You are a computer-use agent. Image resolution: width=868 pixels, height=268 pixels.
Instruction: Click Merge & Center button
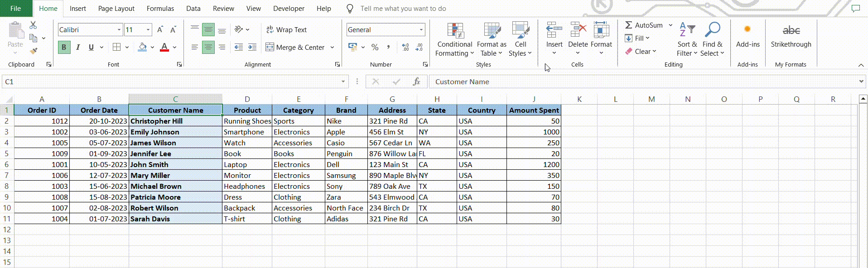click(295, 47)
